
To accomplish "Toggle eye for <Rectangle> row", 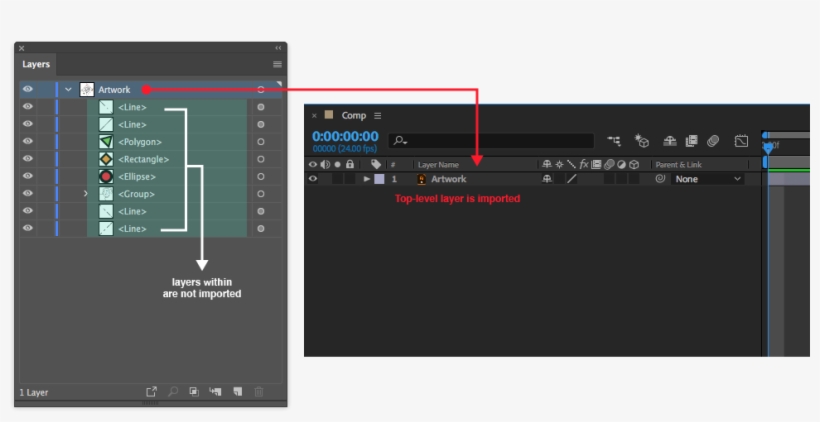I will coord(28,158).
